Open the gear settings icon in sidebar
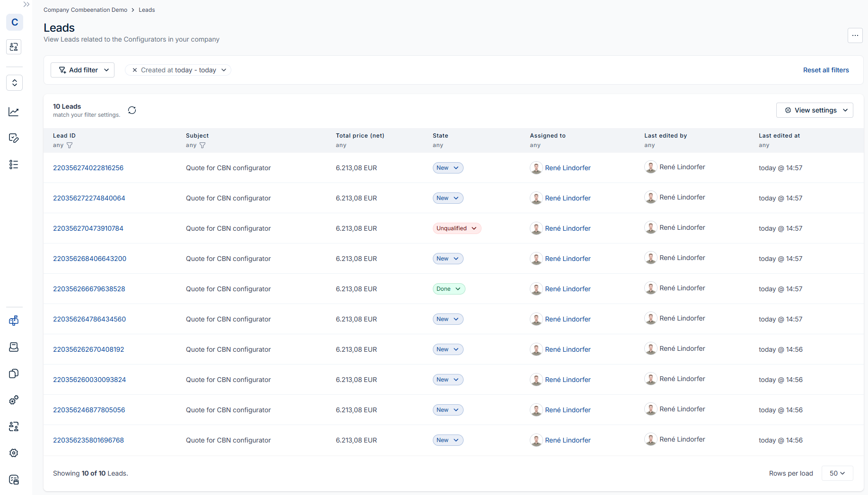The image size is (868, 495). point(14,453)
